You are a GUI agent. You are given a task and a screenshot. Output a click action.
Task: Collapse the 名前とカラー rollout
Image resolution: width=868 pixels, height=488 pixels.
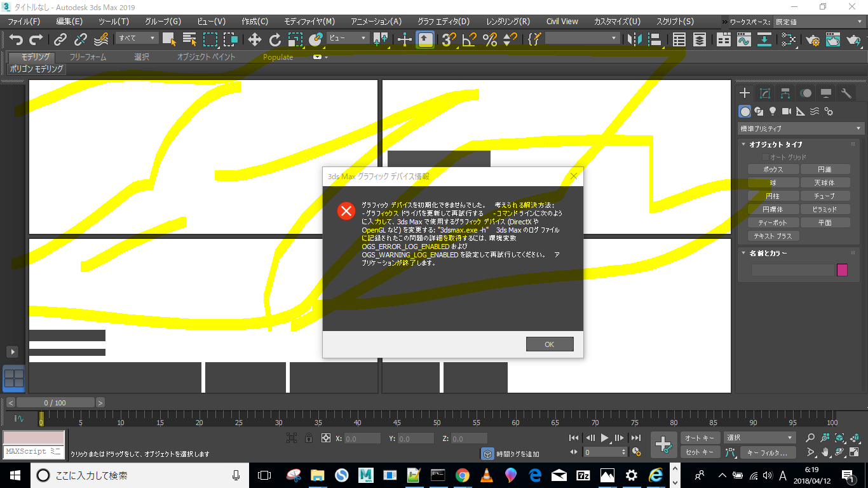(768, 253)
